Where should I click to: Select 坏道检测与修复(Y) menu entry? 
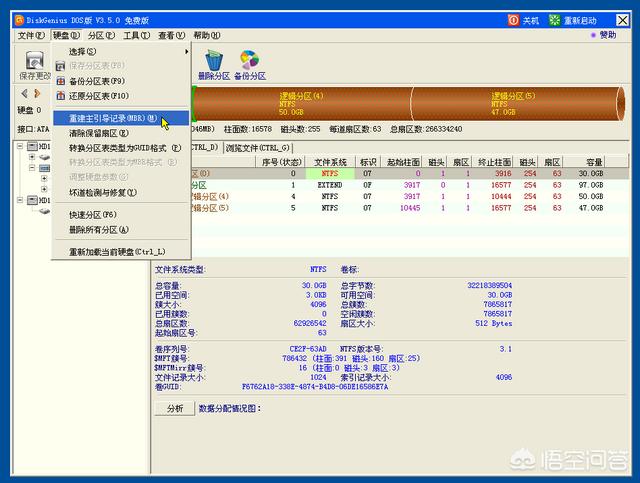121,192
